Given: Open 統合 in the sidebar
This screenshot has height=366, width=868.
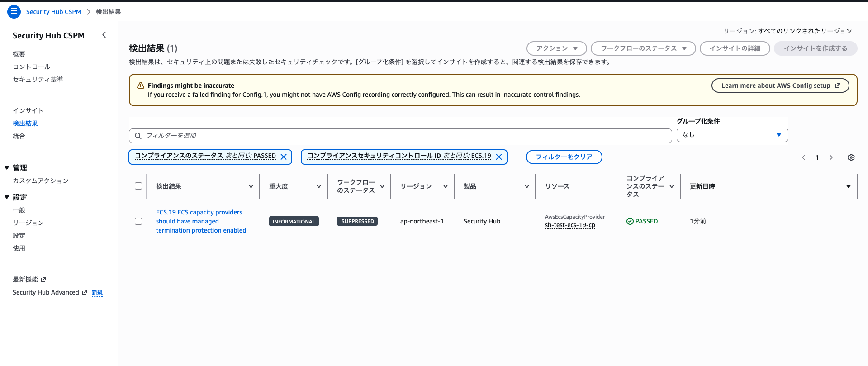Looking at the screenshot, I should [x=19, y=136].
